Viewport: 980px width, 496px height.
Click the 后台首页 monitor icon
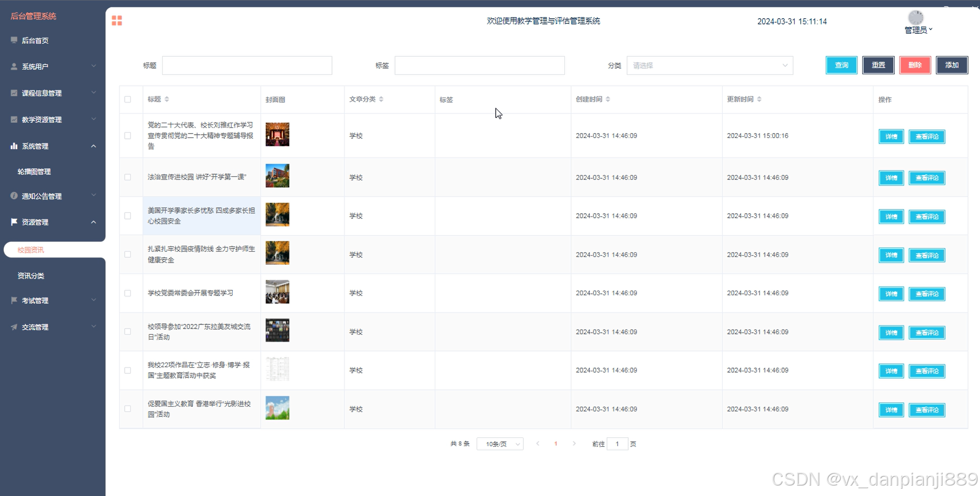coord(14,40)
